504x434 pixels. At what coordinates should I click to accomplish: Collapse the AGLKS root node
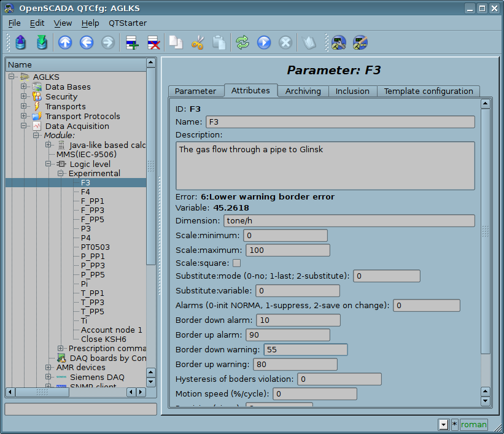tap(12, 77)
